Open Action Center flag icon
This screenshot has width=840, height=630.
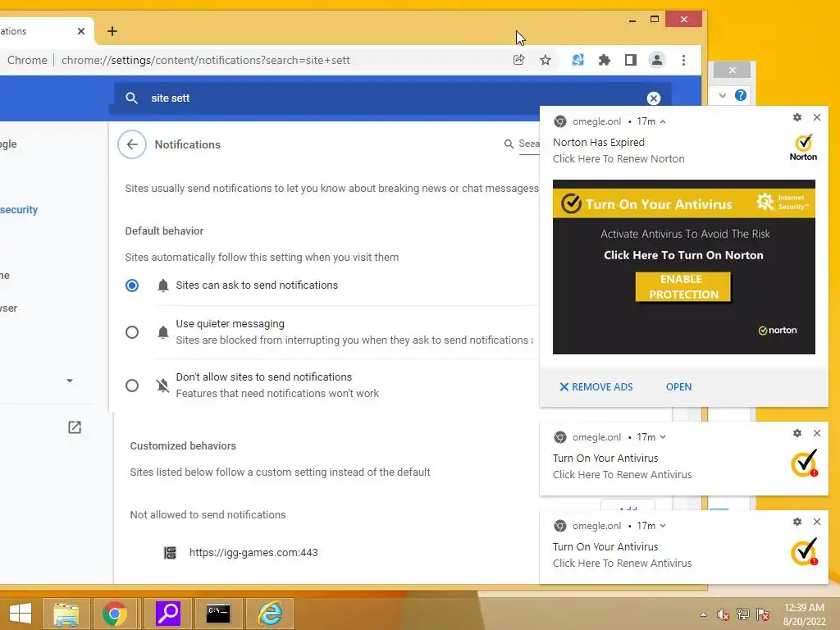point(763,614)
